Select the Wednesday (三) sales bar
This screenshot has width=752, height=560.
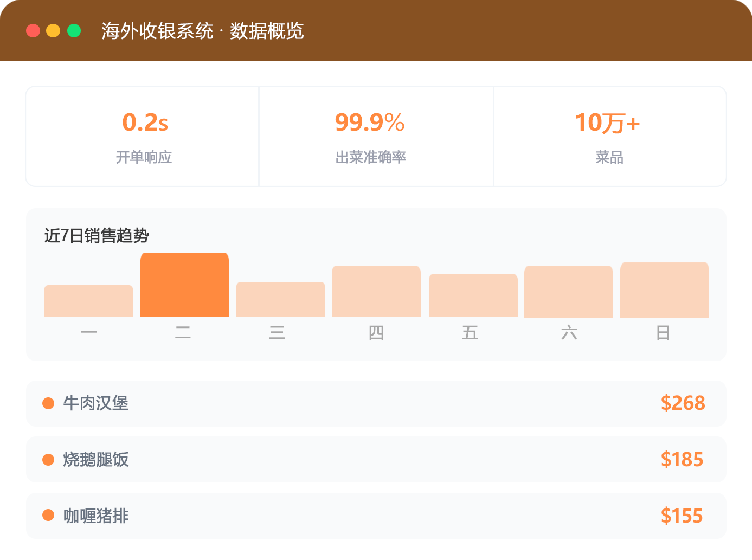(x=281, y=299)
